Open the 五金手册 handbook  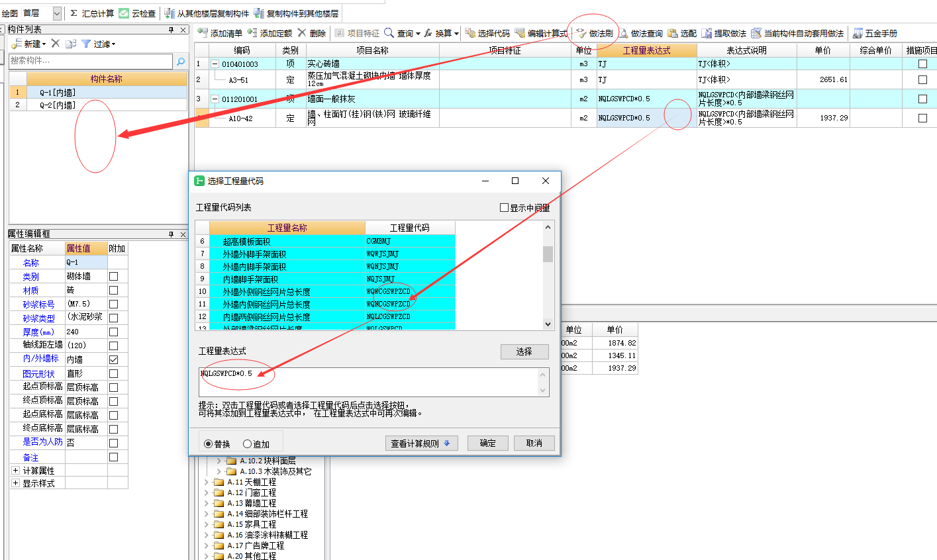tap(875, 33)
